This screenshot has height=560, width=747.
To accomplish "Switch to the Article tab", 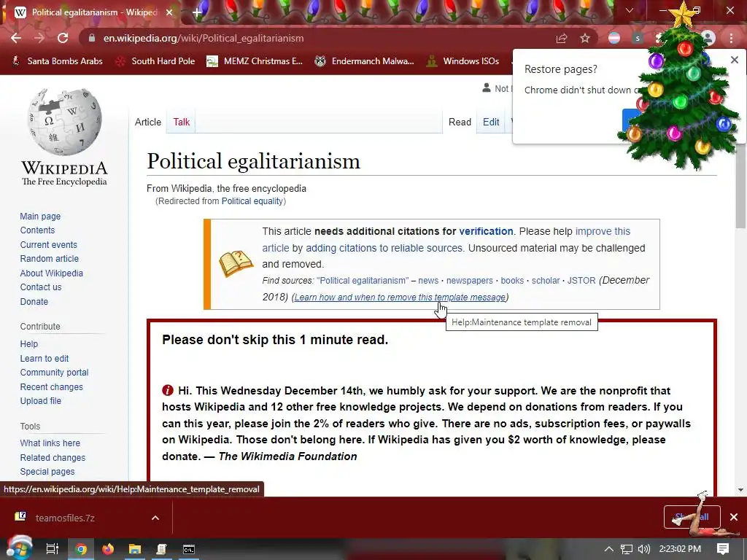I will tap(147, 122).
